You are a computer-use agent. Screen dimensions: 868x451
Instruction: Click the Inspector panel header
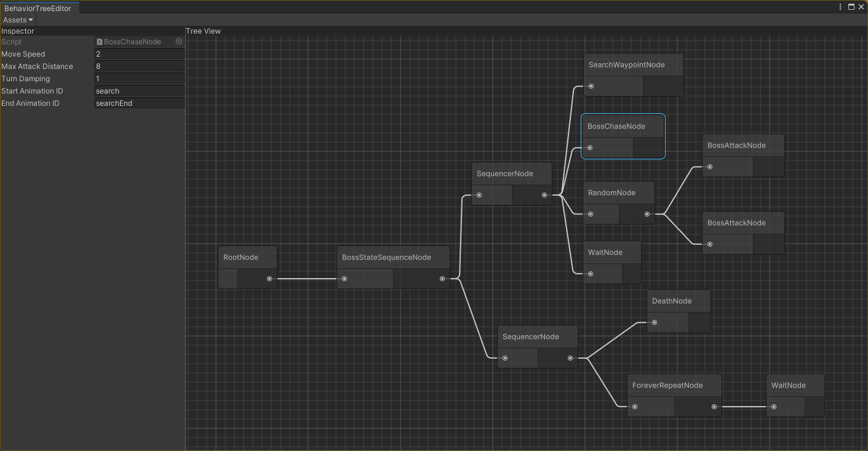pyautogui.click(x=18, y=31)
